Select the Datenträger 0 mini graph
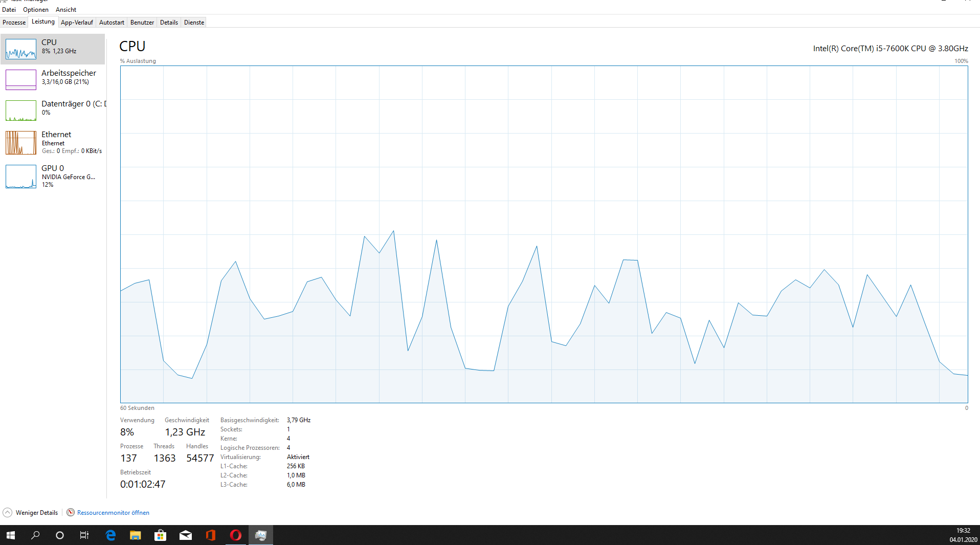 coord(21,111)
